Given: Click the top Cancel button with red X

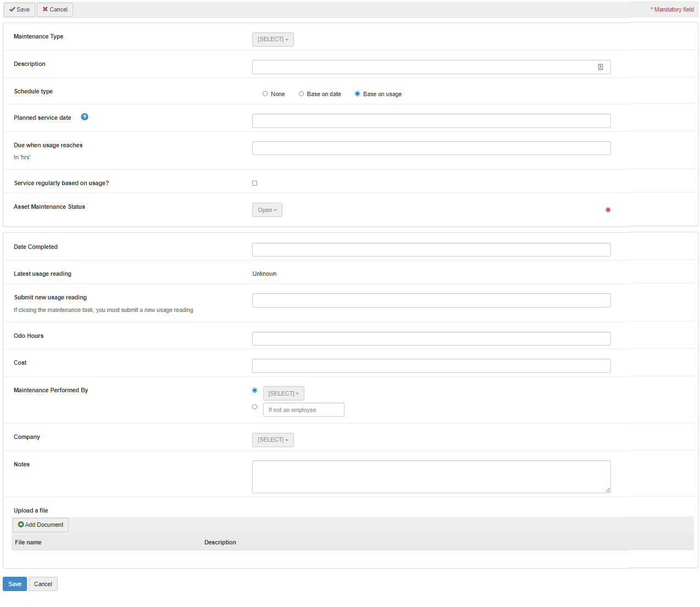Looking at the screenshot, I should pos(55,10).
